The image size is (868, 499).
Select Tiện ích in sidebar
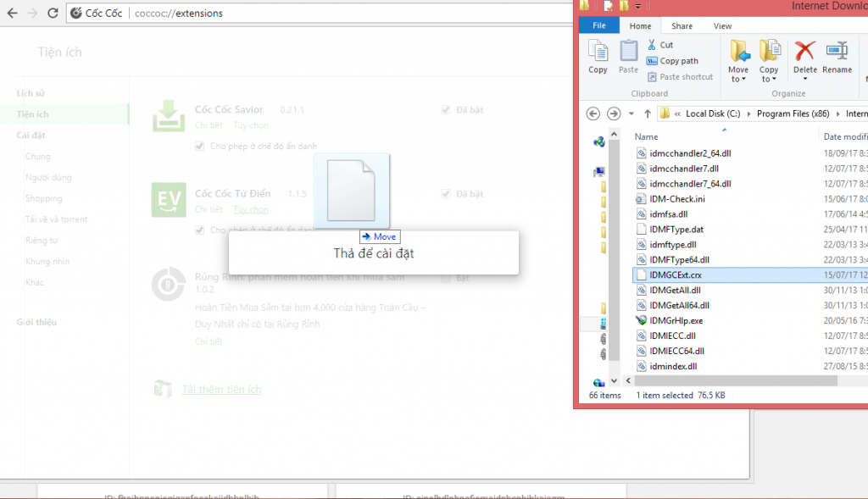(x=33, y=114)
